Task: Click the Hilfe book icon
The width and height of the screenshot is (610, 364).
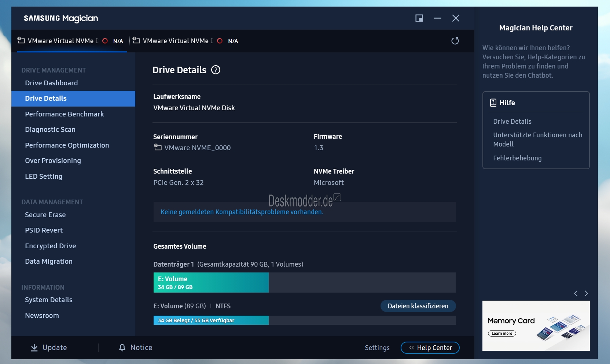Action: [493, 103]
